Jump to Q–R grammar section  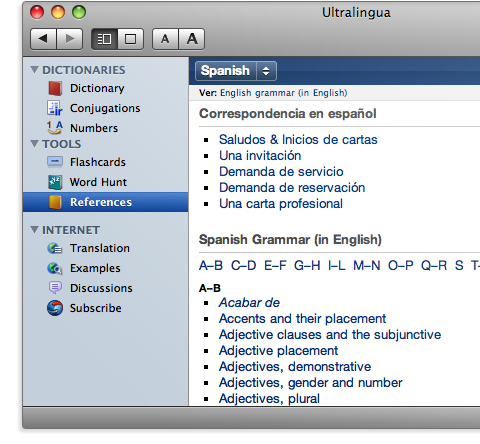(x=434, y=266)
